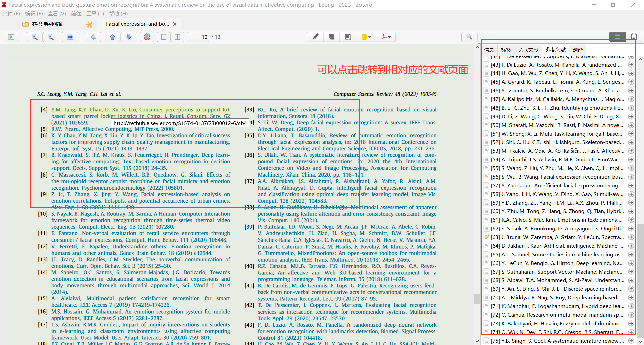The width and height of the screenshot is (644, 345).
Task: Select reference [75] Y.B. Singh text
Action: (x=557, y=341)
